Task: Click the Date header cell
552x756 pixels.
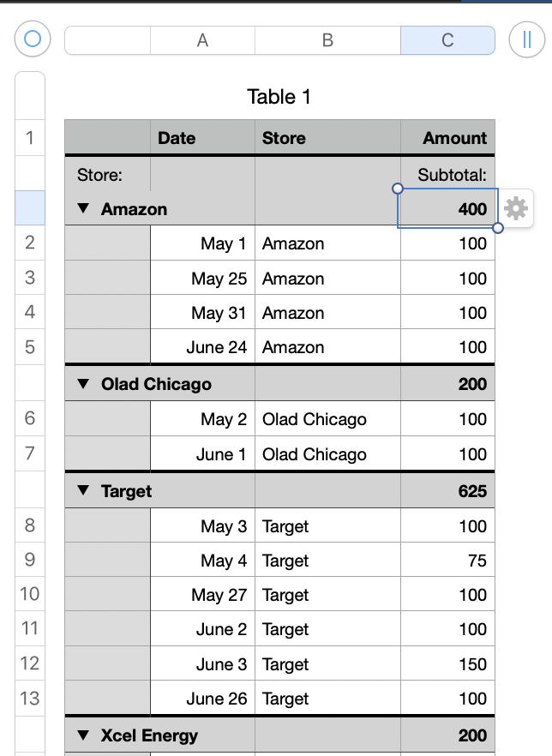Action: click(x=202, y=138)
